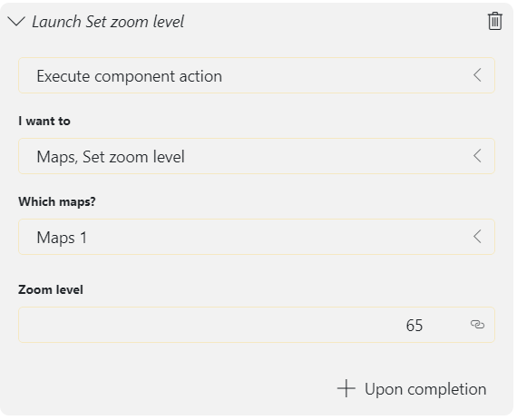Click the Execute component action text
Viewport: 517px width, 420px height.
coord(129,76)
